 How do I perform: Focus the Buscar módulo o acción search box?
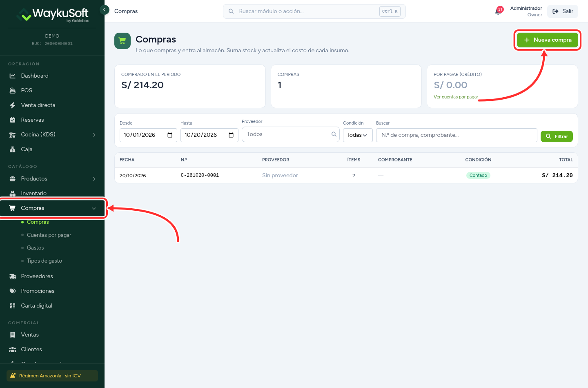[x=314, y=11]
